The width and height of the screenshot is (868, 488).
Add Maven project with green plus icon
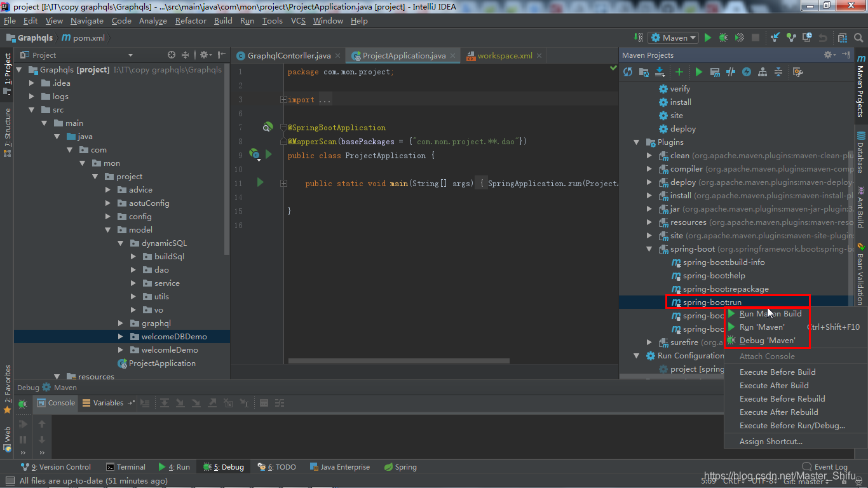click(679, 72)
